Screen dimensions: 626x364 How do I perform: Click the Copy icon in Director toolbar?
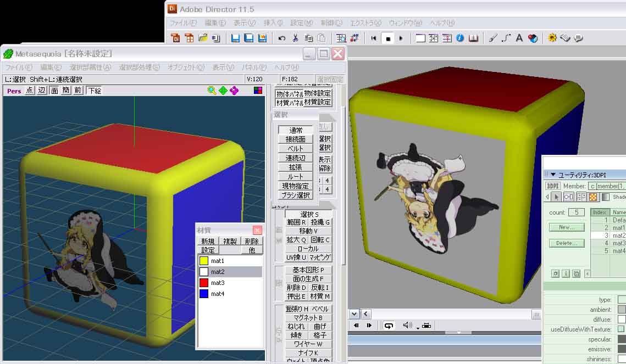(309, 38)
